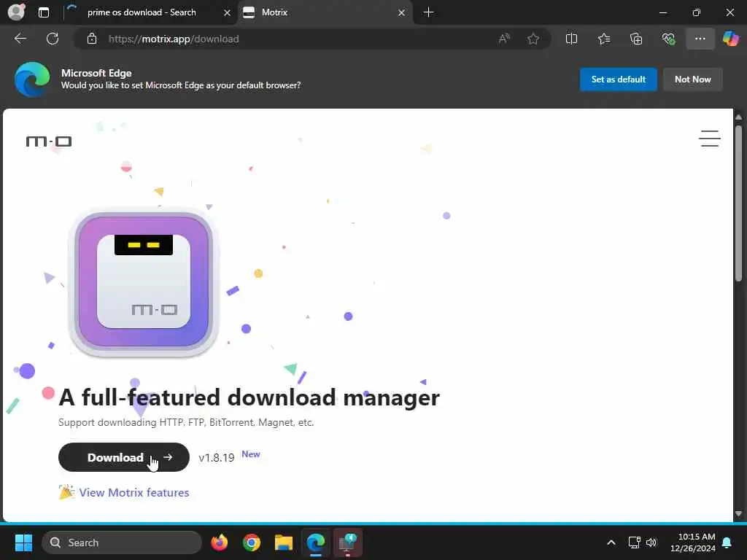Click Set as default button
The width and height of the screenshot is (747, 560).
(618, 79)
